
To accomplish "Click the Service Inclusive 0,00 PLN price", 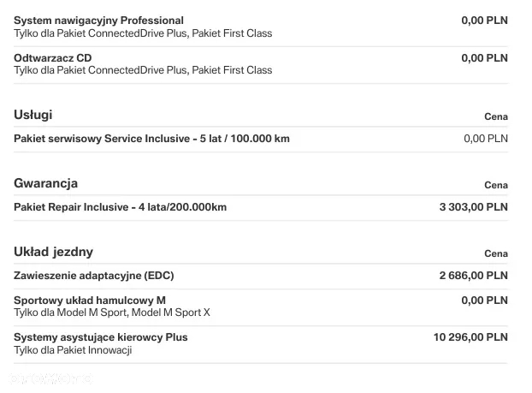I will 486,139.
